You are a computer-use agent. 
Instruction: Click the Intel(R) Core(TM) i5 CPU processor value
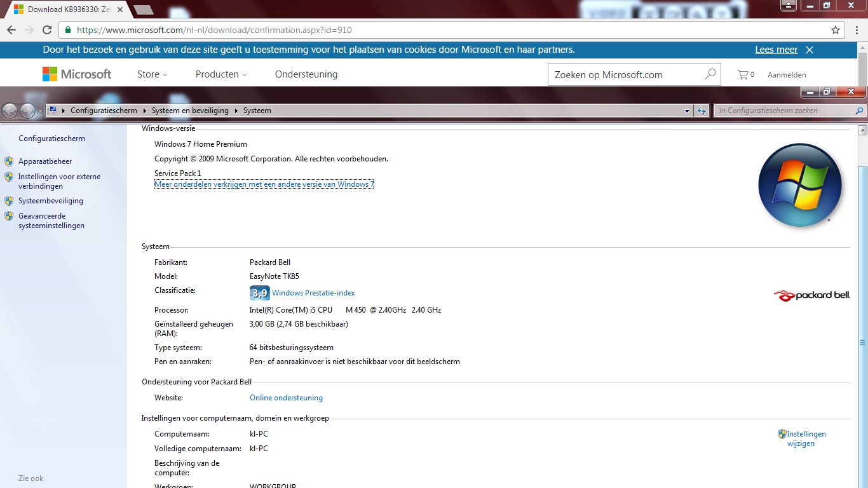pos(345,310)
